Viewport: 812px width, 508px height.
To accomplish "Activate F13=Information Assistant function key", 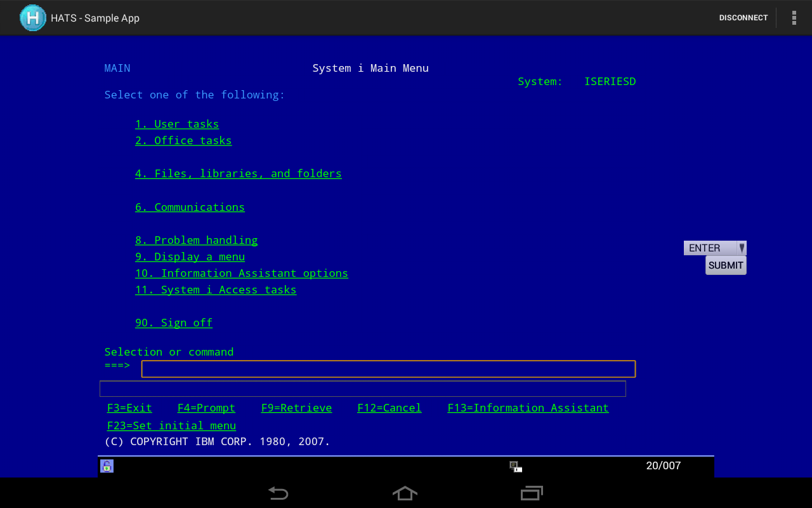I will pos(528,408).
